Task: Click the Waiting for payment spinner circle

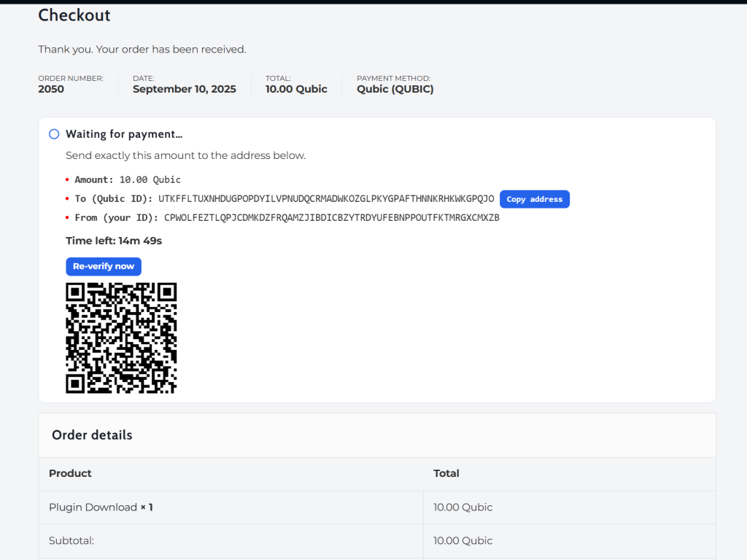Action: point(54,134)
